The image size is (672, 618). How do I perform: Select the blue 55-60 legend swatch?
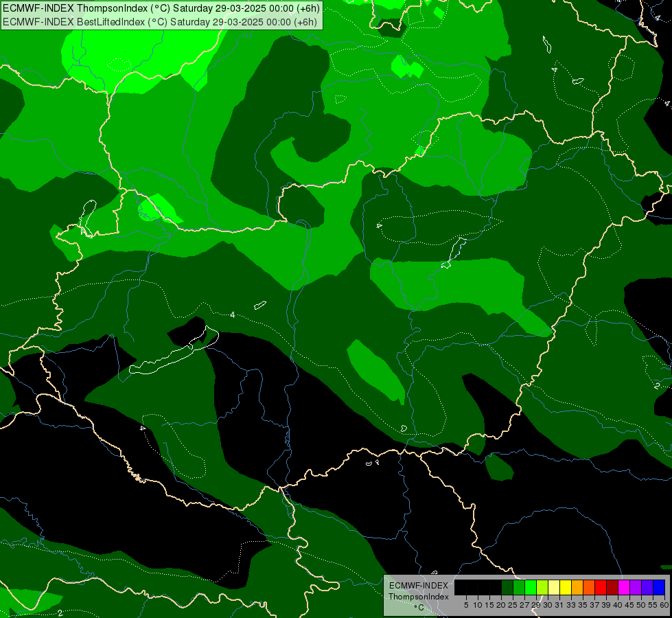click(659, 587)
